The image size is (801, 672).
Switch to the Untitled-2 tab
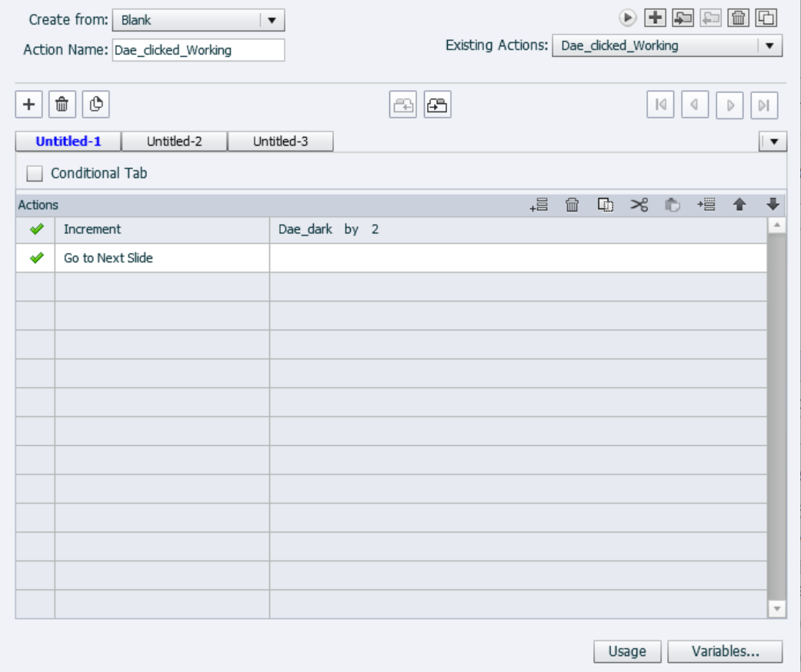tap(175, 142)
